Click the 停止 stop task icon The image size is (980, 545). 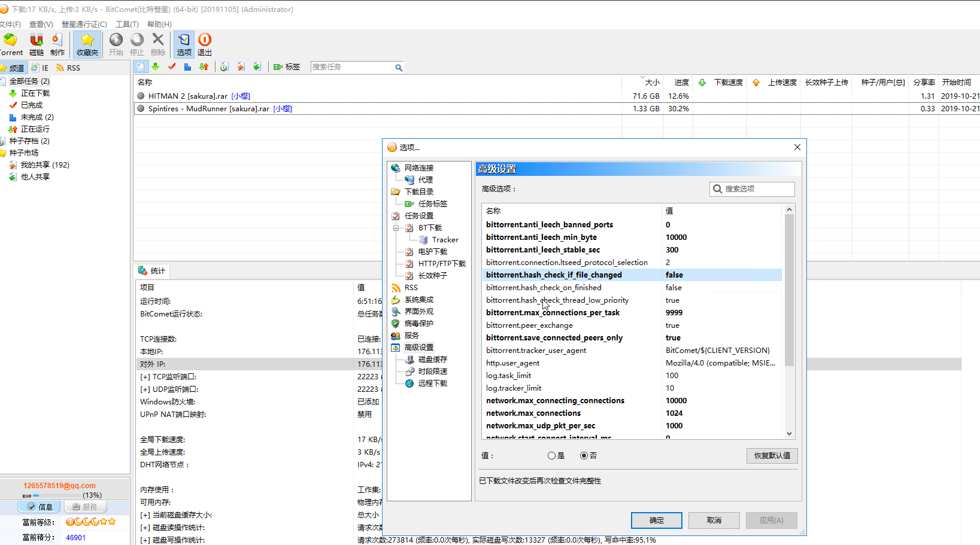pyautogui.click(x=137, y=45)
